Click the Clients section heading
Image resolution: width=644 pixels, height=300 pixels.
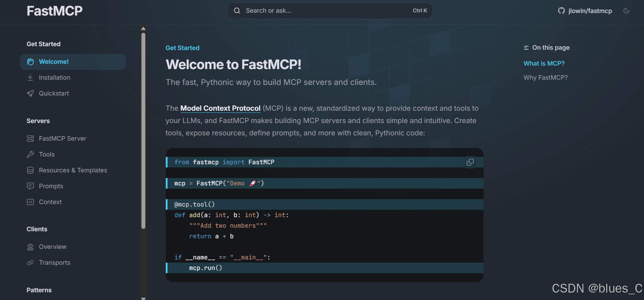click(x=37, y=229)
